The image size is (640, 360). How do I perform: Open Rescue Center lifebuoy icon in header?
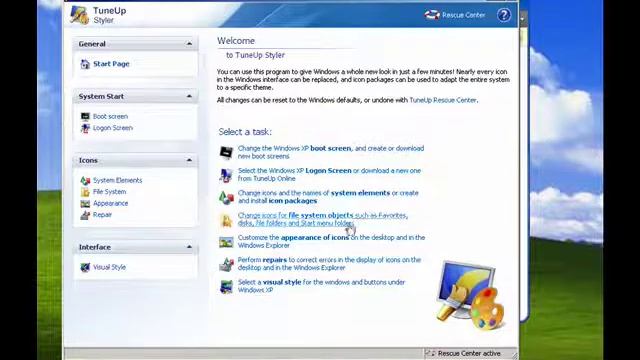[432, 15]
